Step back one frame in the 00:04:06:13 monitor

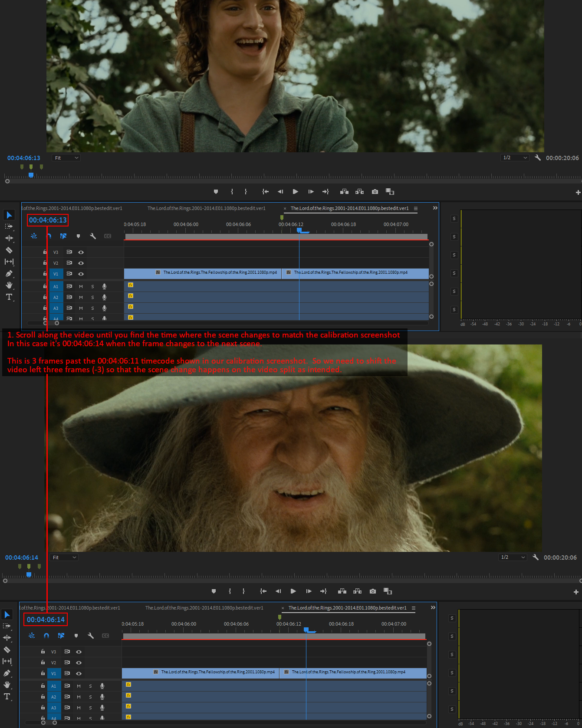pos(280,192)
